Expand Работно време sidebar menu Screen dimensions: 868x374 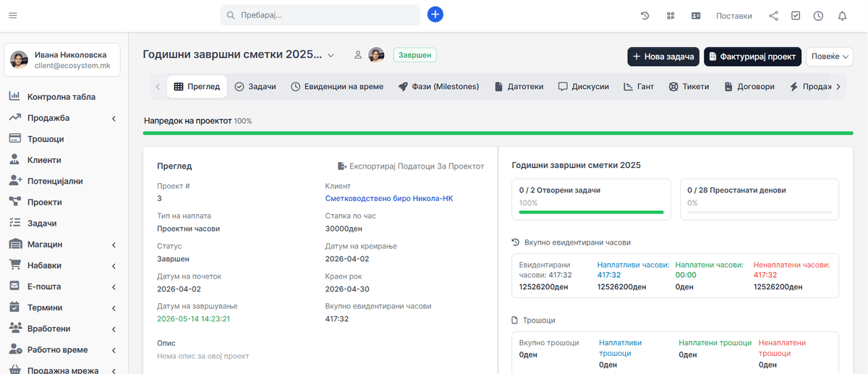point(64,349)
